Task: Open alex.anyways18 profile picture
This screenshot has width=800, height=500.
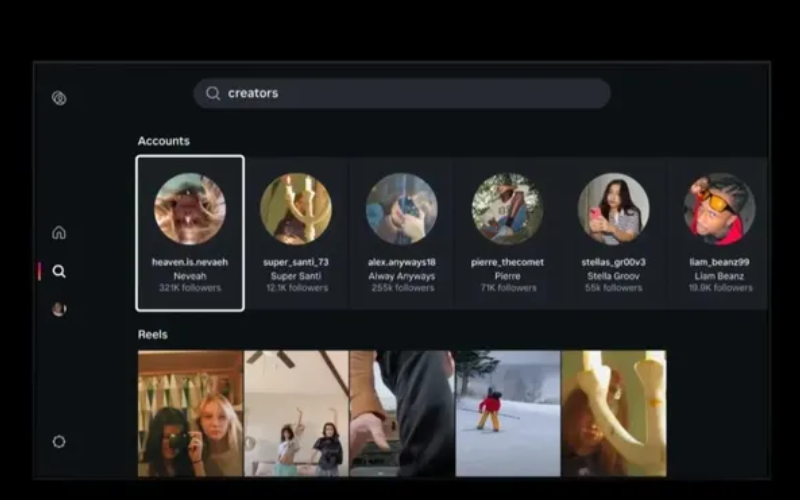Action: click(x=401, y=209)
